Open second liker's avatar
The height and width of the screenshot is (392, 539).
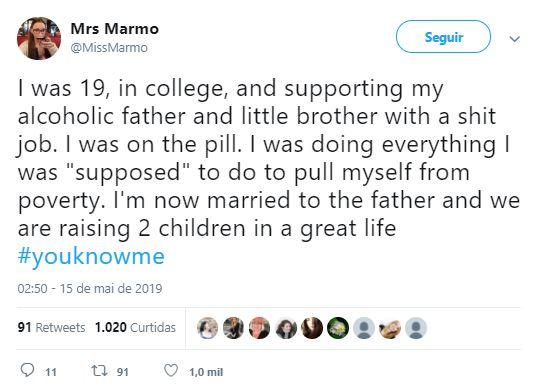(x=233, y=328)
